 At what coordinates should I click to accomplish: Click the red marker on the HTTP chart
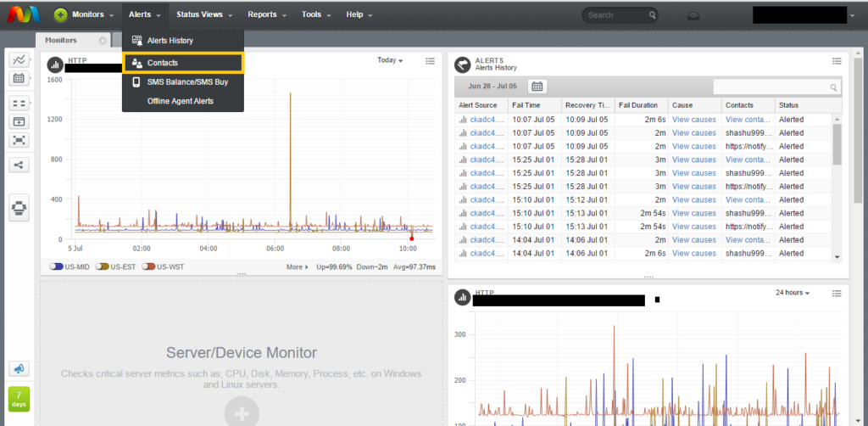point(411,238)
